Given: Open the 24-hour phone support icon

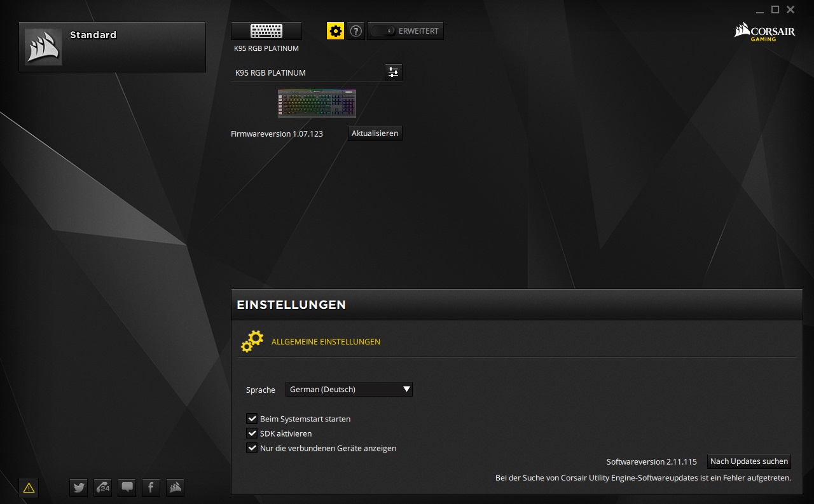Looking at the screenshot, I should 102,487.
